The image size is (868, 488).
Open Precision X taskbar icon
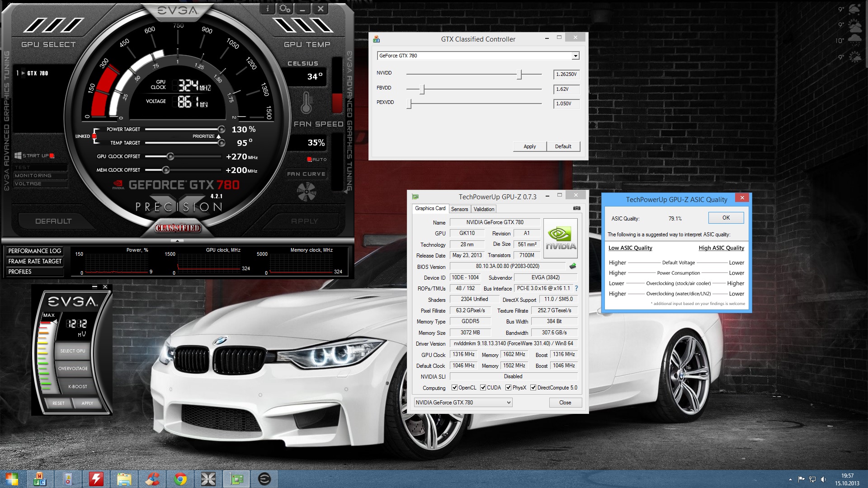pos(208,479)
